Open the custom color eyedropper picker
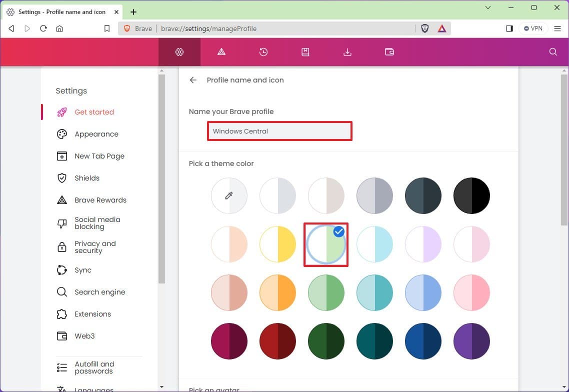This screenshot has height=392, width=569. pos(229,195)
